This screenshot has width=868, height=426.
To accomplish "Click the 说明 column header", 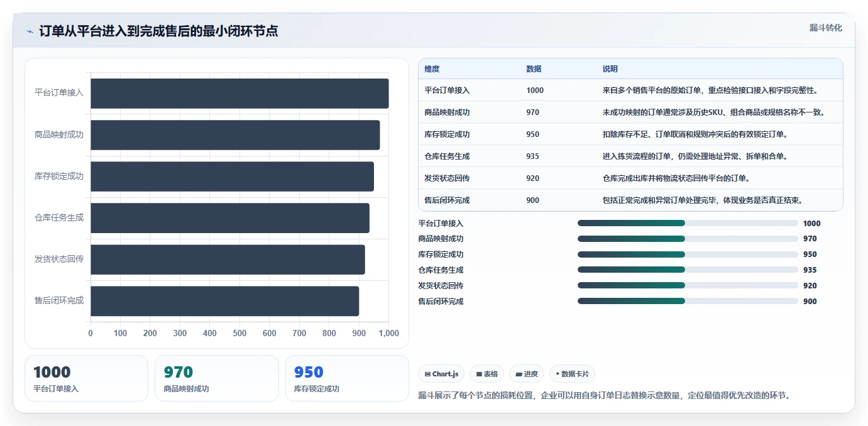I will [x=610, y=69].
